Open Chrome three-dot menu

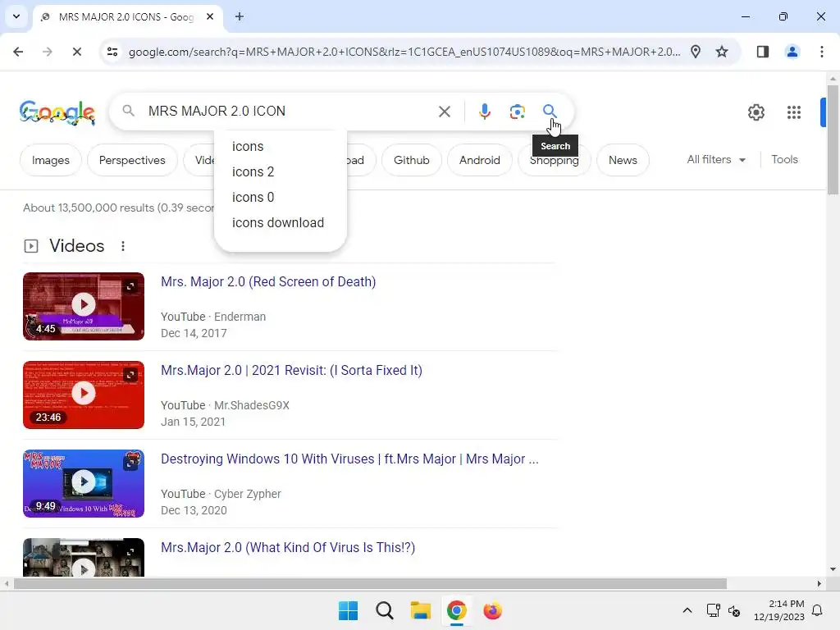tap(821, 52)
